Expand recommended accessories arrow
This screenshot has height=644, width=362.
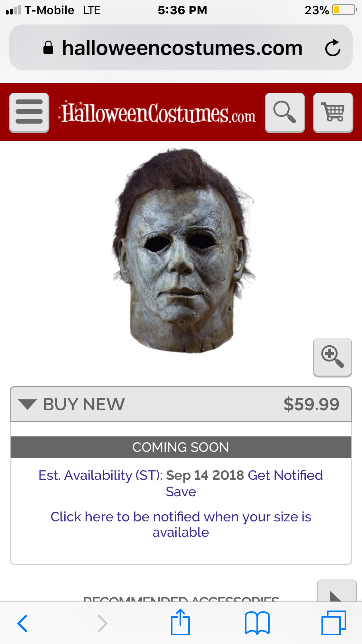pyautogui.click(x=337, y=591)
